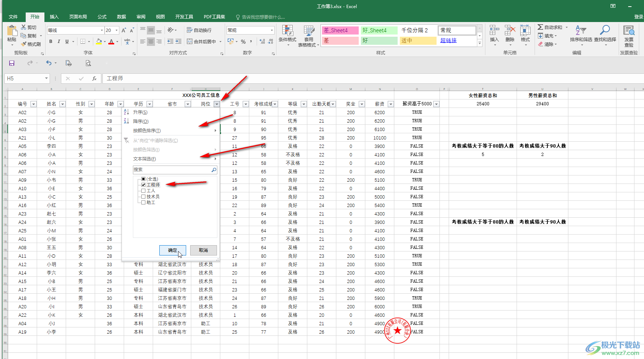Click the insert function fx icon
The height and width of the screenshot is (359, 644).
(94, 79)
